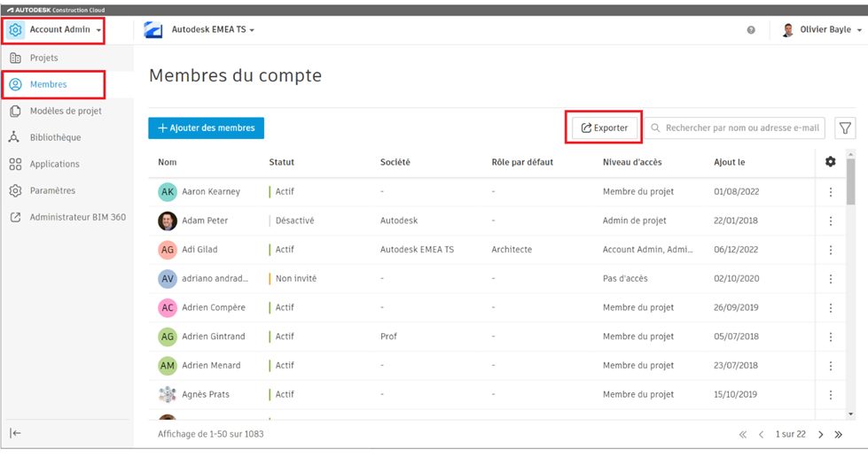Image resolution: width=868 pixels, height=465 pixels.
Task: Sort by the Nom column header
Action: [168, 162]
